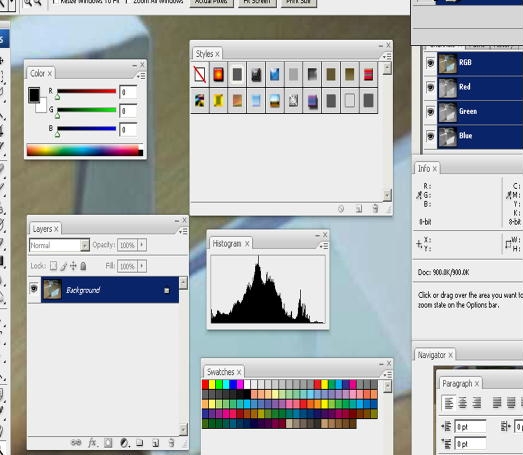The width and height of the screenshot is (523, 455).
Task: Apply the yellow frame style in second row
Action: [218, 101]
